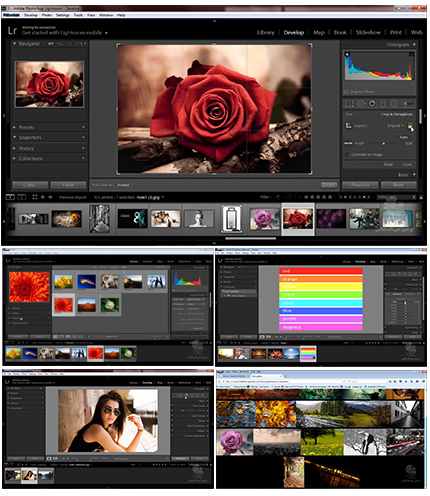Screen dimensions: 430x496
Task: Toggle Original Photo checkbox under histogram
Action: coord(346,92)
